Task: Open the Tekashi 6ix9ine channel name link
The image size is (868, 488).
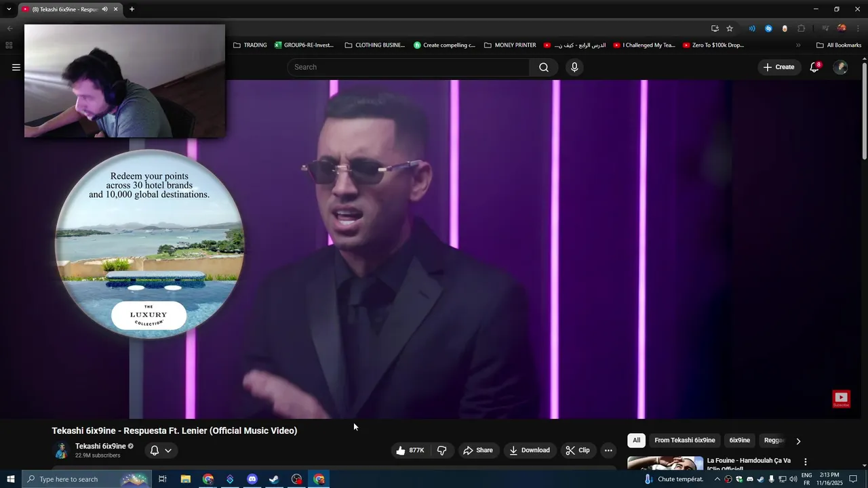Action: click(100, 446)
